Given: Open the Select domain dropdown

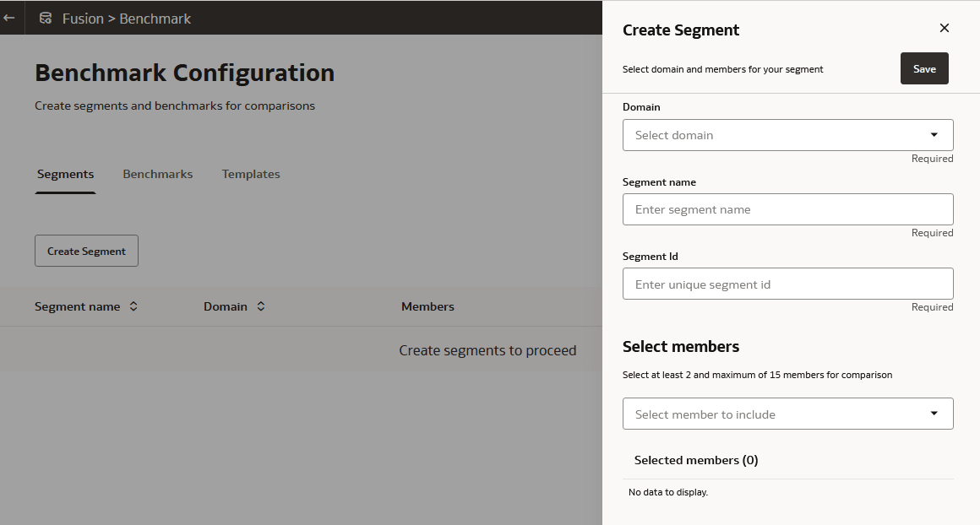Looking at the screenshot, I should [x=786, y=134].
